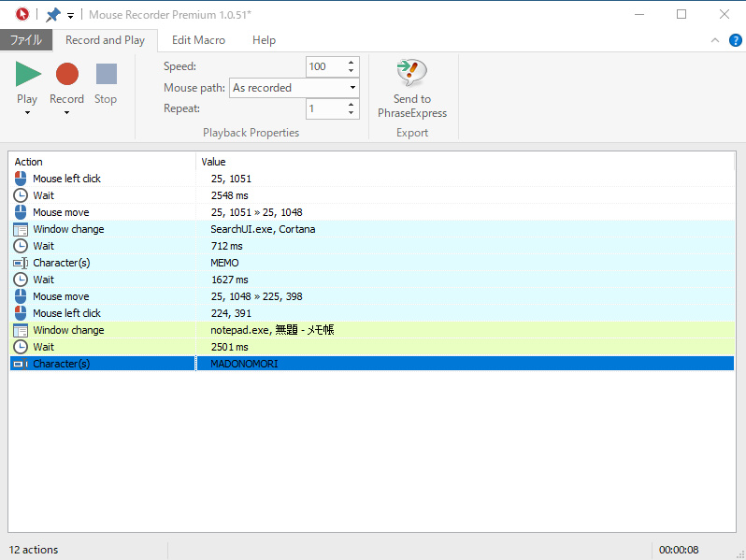Minimize the Mouse Recorder window
Screen dimensions: 746x560
click(639, 14)
